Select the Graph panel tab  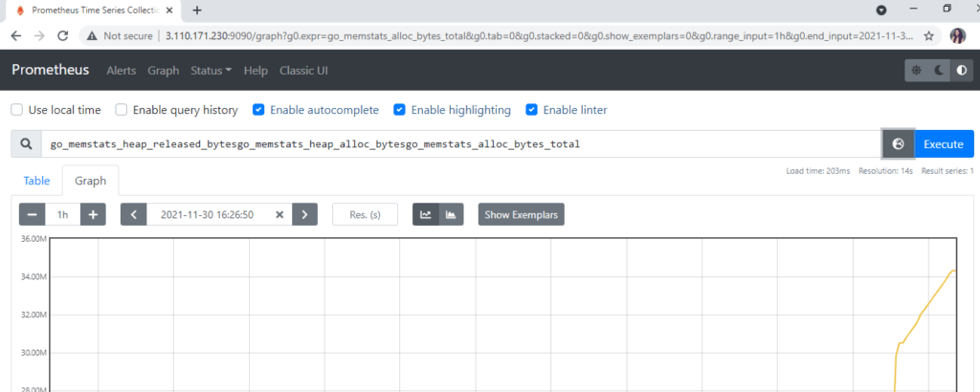tap(91, 181)
